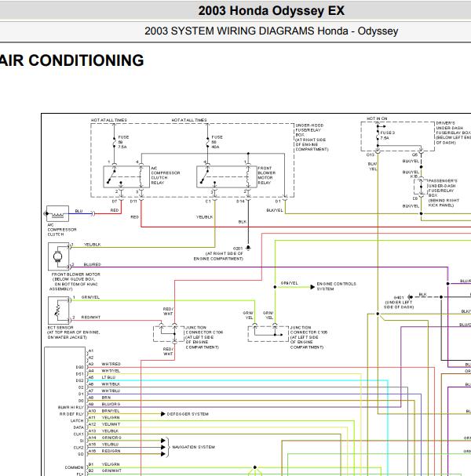This screenshot has height=476, width=471.
Task: Click the "ECT SENSOR" component label
Action: coord(60,328)
